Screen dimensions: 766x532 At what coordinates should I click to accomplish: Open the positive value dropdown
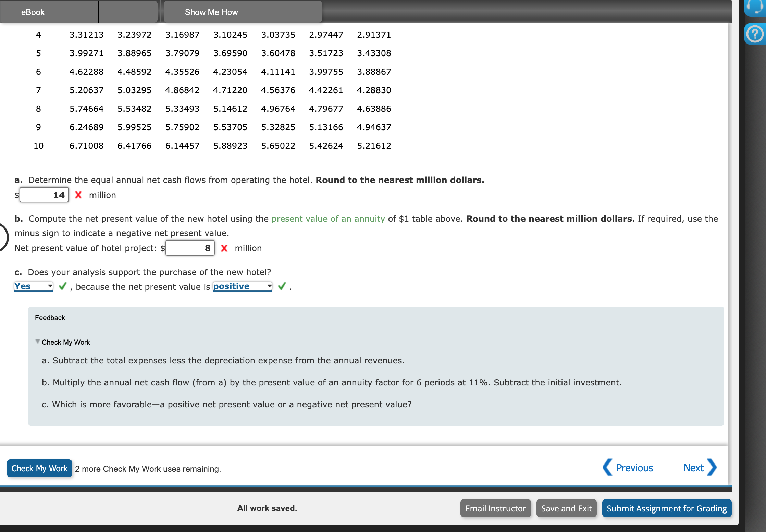tap(243, 286)
